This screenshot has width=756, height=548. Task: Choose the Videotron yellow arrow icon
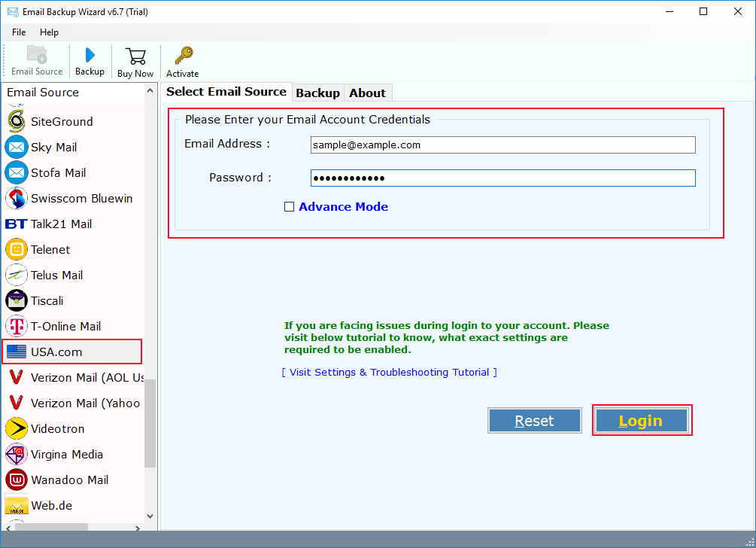[x=17, y=428]
